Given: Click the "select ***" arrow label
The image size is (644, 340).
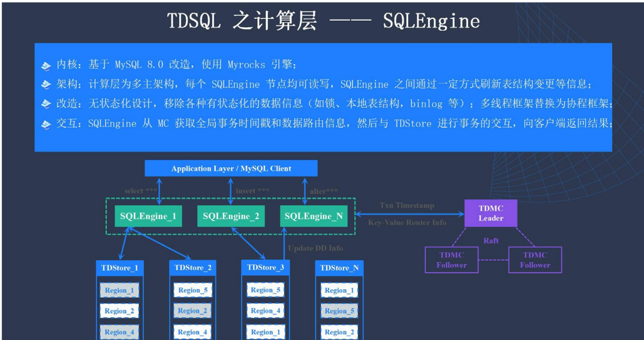Looking at the screenshot, I should pyautogui.click(x=140, y=191).
